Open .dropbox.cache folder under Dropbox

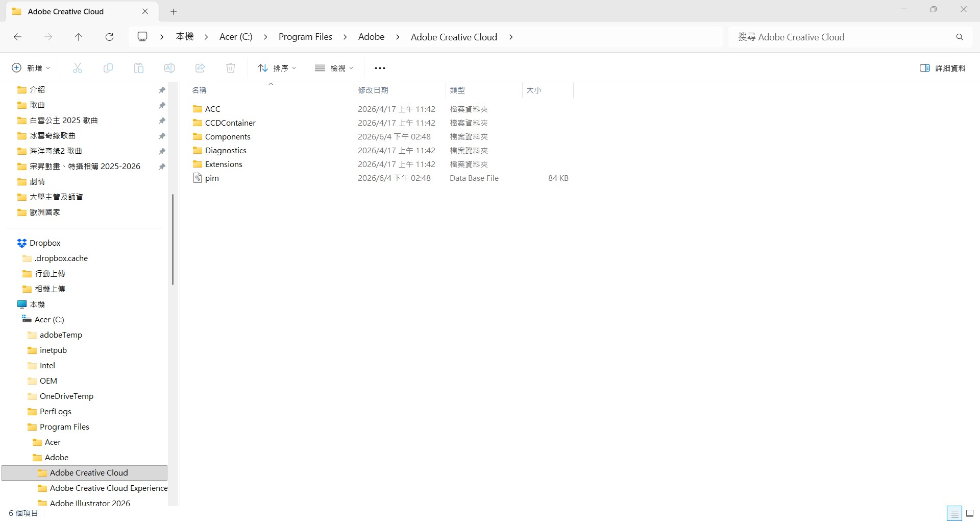(61, 258)
